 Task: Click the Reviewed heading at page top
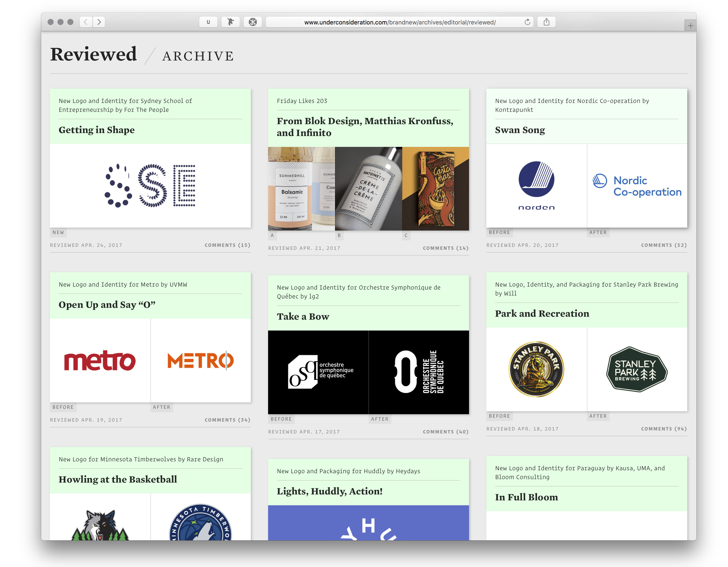(94, 54)
